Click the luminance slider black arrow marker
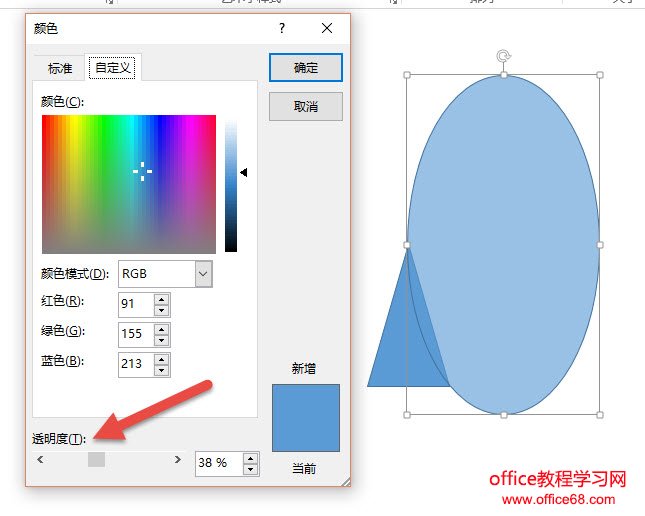 click(x=243, y=172)
